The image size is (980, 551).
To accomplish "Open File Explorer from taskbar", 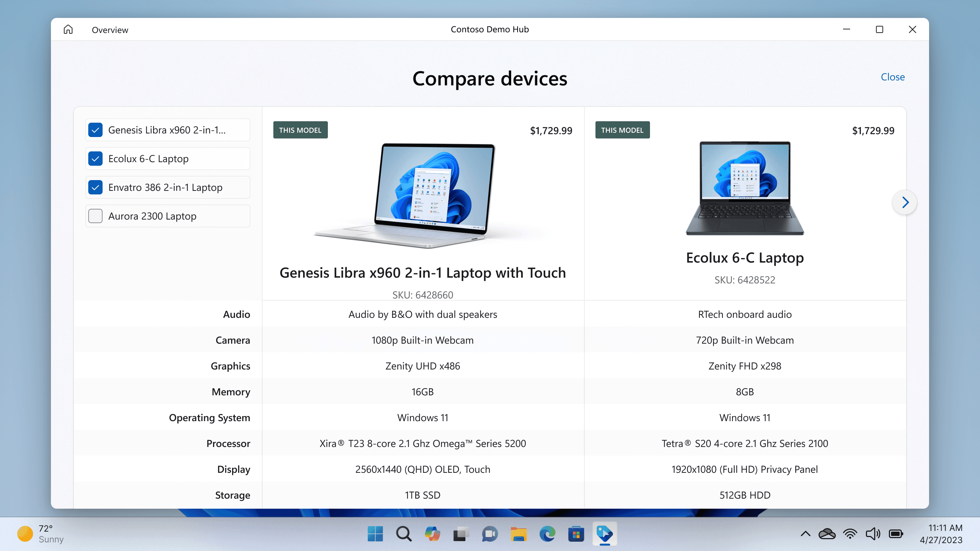I will 518,534.
